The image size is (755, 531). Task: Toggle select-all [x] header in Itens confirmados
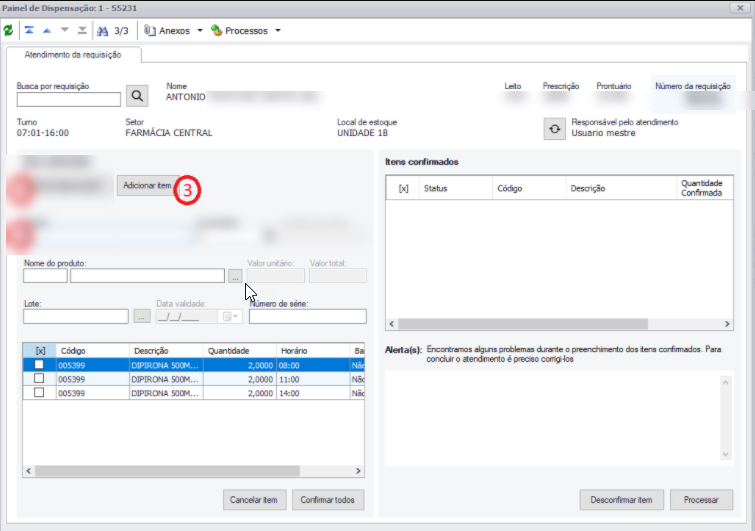pos(404,188)
